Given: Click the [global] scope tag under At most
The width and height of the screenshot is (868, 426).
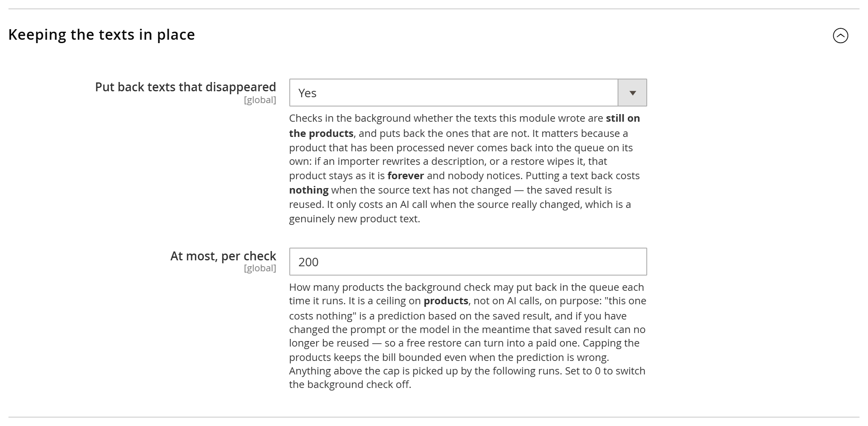Looking at the screenshot, I should point(260,268).
